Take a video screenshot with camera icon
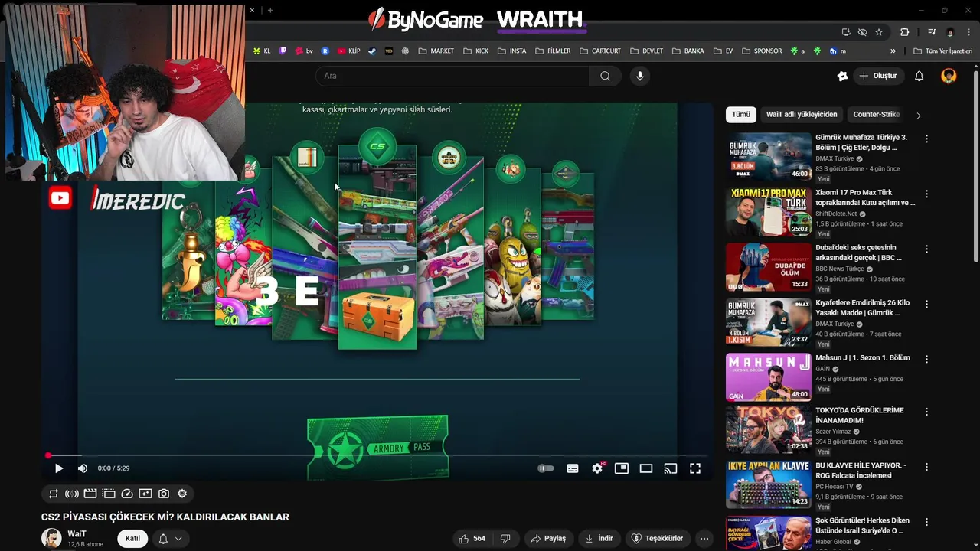 (x=164, y=494)
